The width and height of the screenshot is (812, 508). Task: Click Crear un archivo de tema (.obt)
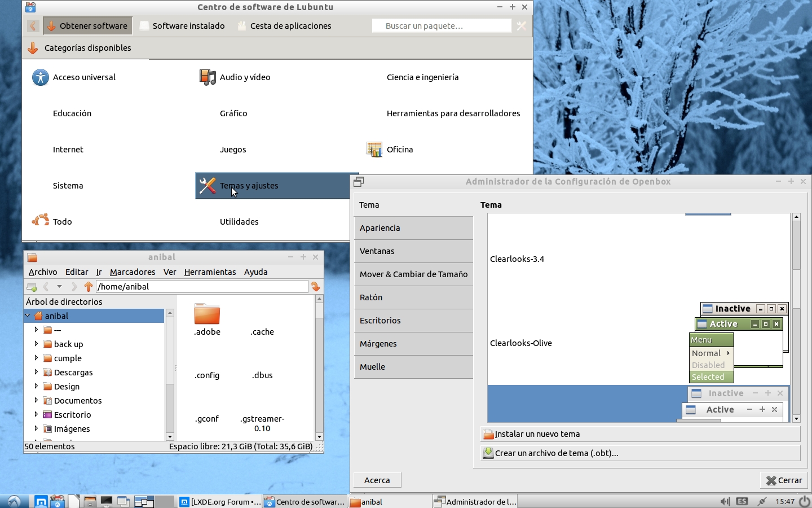[641, 453]
